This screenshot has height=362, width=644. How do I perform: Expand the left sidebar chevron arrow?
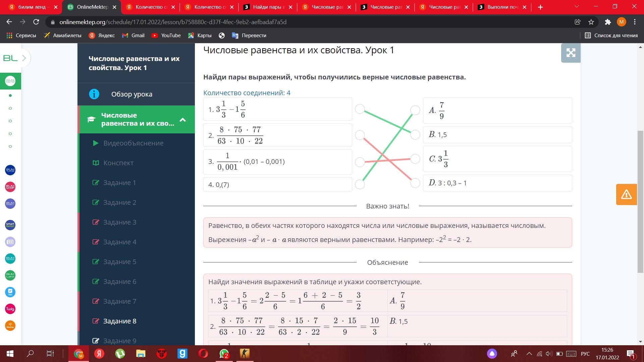coord(24,58)
